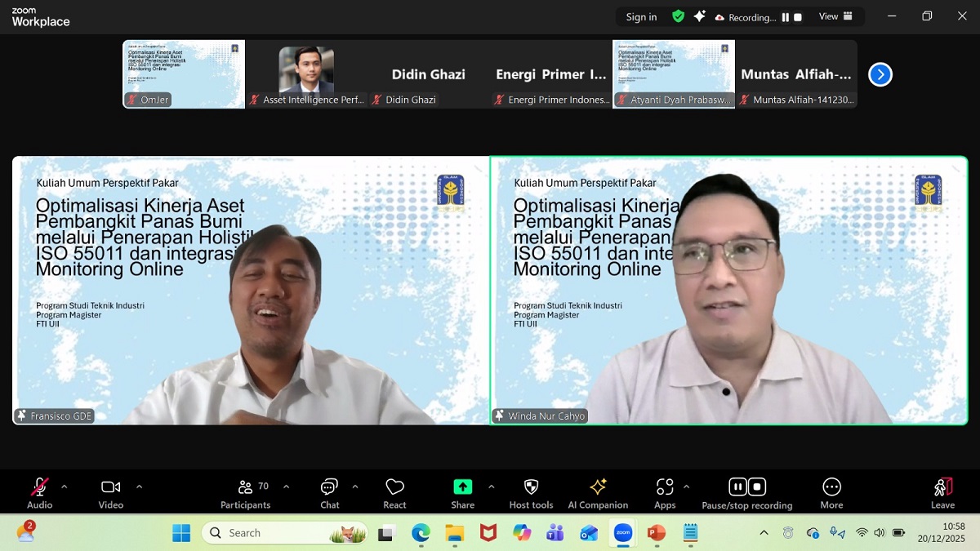Expand audio options arrow next to Audio

pos(65,487)
